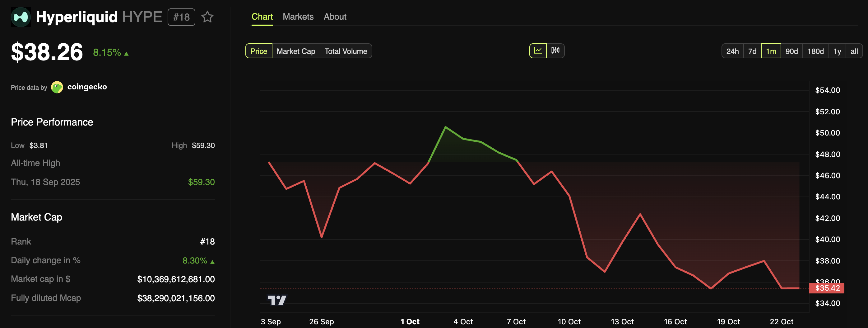Screen dimensions: 868x328
Task: Click the $35.42 current price marker
Action: [827, 288]
